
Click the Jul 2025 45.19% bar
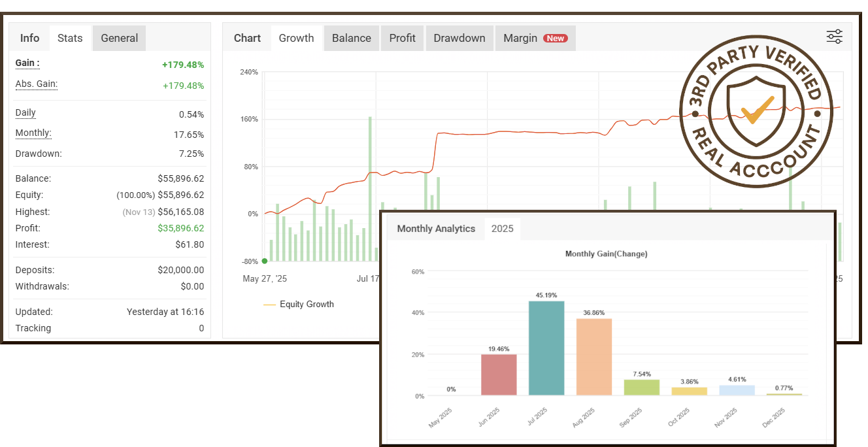click(546, 348)
